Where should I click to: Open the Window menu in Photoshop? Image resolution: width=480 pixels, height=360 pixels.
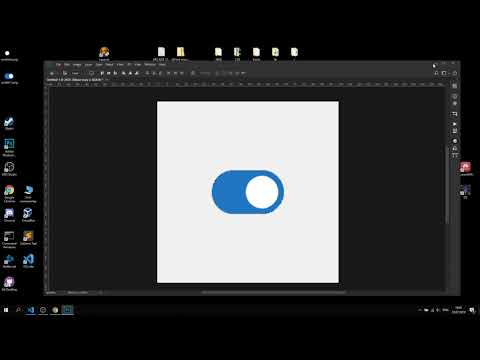point(150,64)
